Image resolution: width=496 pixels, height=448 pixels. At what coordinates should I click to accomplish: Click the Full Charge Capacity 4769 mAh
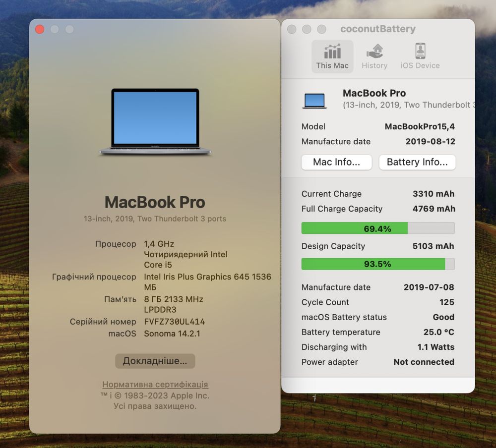tap(434, 209)
